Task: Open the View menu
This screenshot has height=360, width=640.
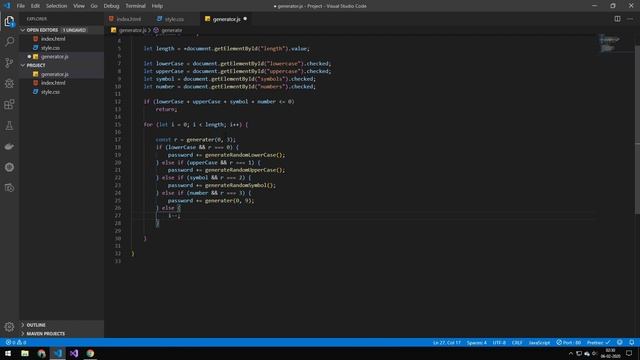Action: pyautogui.click(x=79, y=6)
